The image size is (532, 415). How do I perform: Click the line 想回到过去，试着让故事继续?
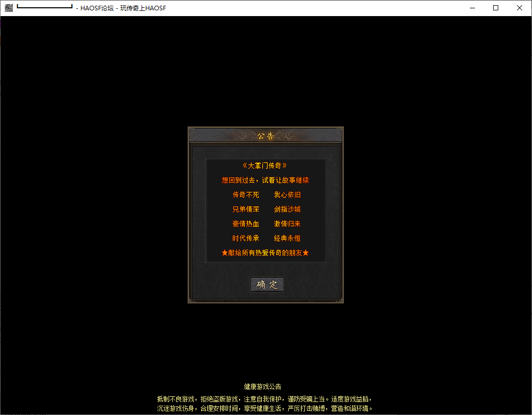point(265,181)
